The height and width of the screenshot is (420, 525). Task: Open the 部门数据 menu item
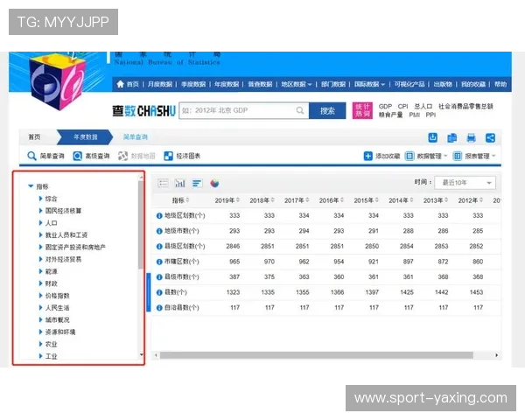click(333, 84)
